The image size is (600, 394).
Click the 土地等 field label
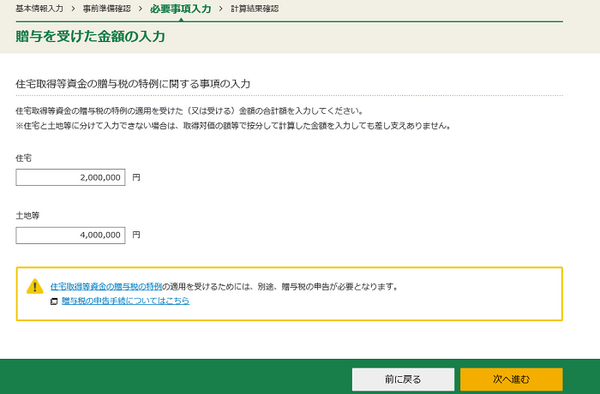pos(28,215)
